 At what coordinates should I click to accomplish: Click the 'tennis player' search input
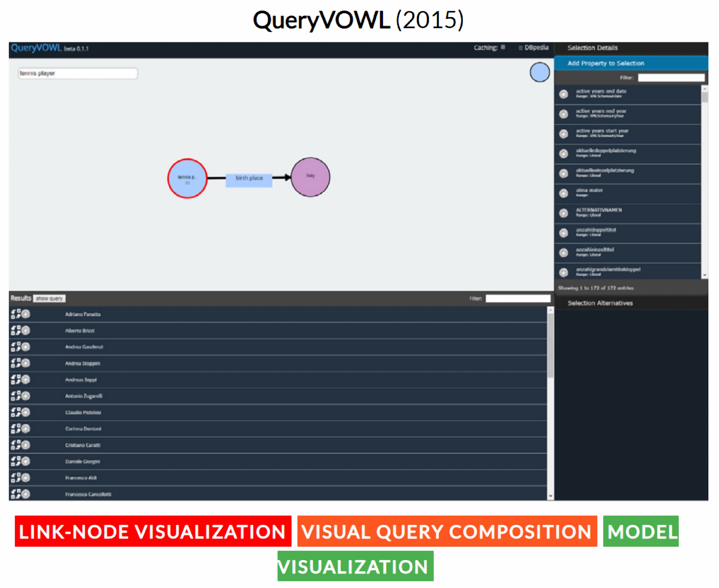(x=78, y=73)
